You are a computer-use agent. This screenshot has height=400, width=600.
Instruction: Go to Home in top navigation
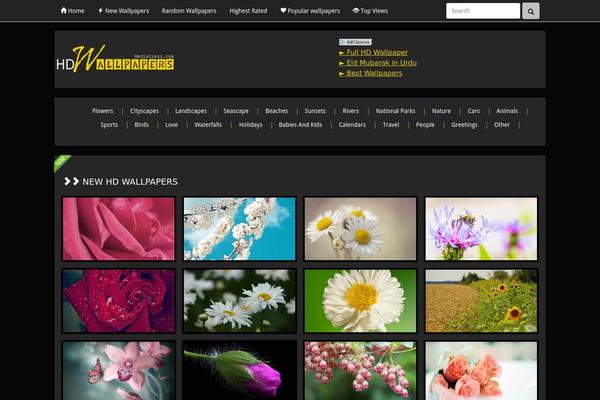pyautogui.click(x=72, y=11)
